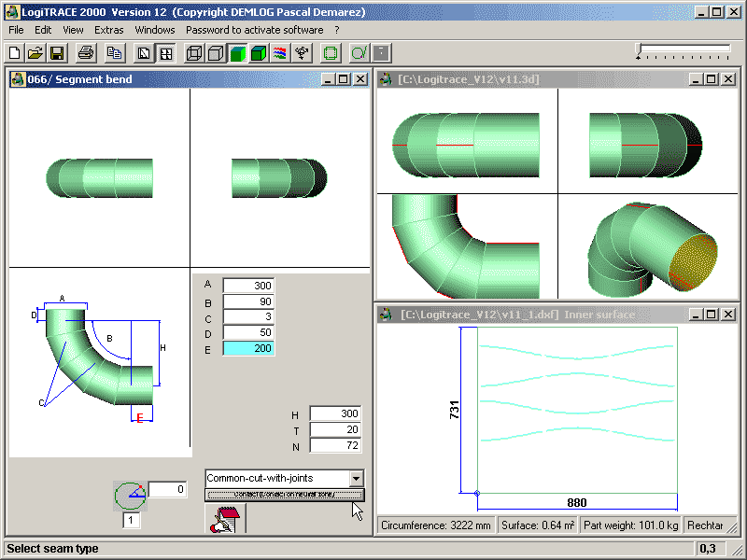Click the flat pattern layout drawing
This screenshot has width=747, height=560.
577,411
